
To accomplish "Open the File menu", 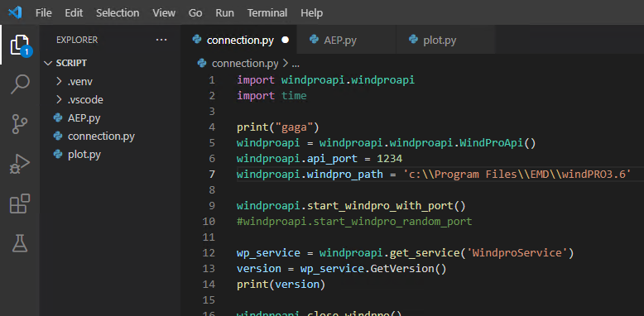I will click(x=44, y=12).
